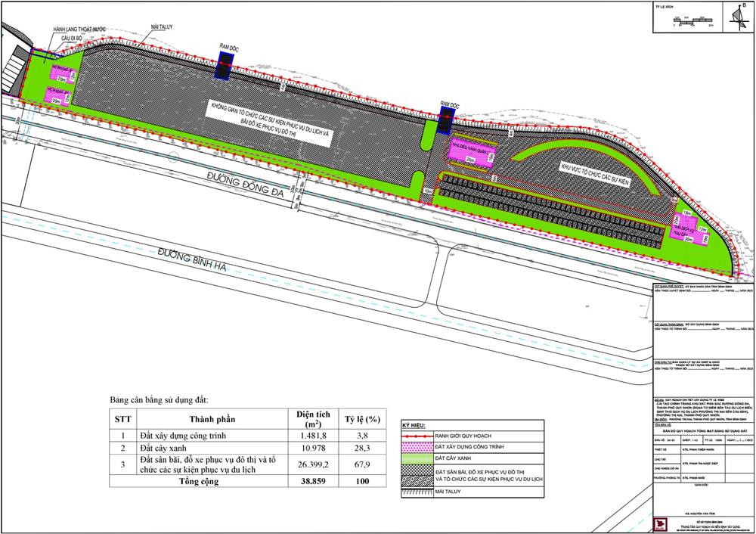Image resolution: width=756 pixels, height=534 pixels.
Task: Click the 'KÝ HIỆU:' legend heading
Action: (414, 426)
